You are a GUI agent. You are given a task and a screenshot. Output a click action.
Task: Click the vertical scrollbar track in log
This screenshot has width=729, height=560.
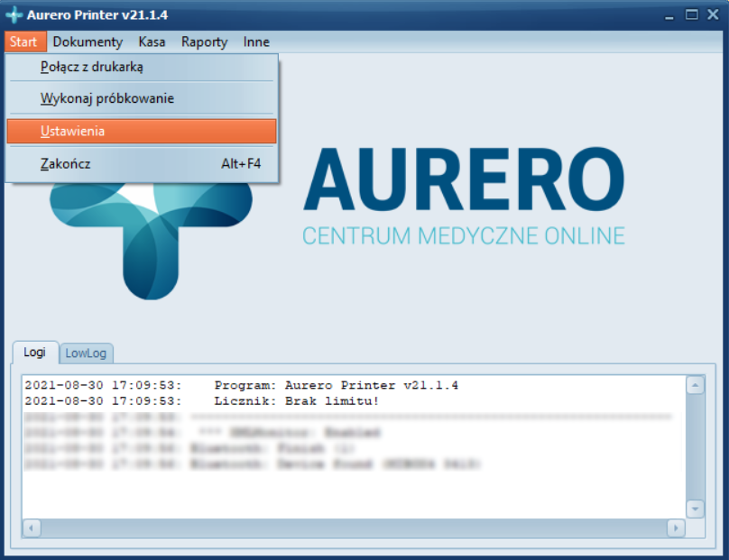coord(695,447)
